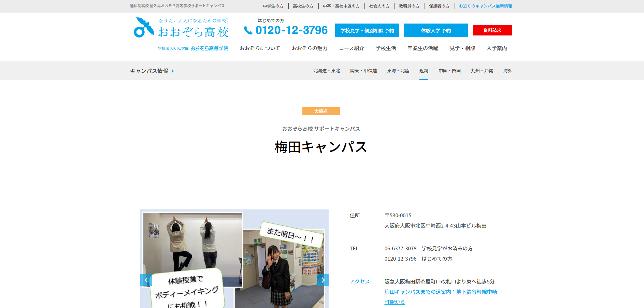This screenshot has width=644, height=308.
Task: Open the 中学生の方 top link
Action: (273, 6)
